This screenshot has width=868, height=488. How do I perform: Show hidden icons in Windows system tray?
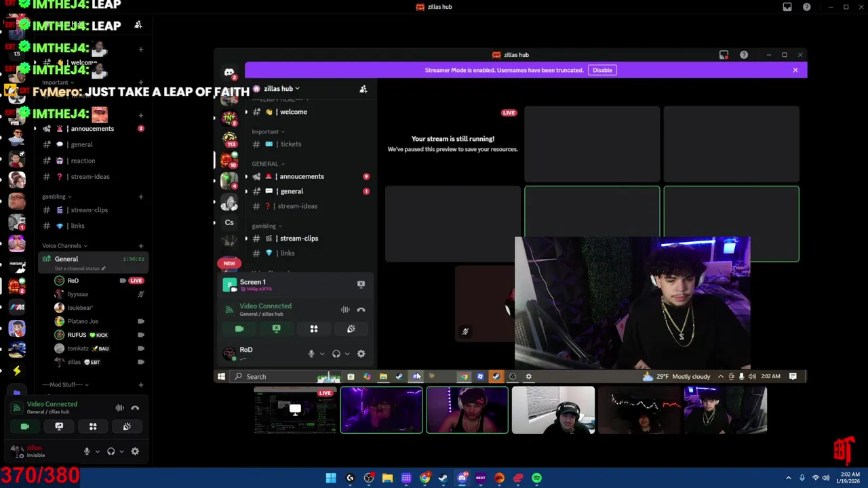click(x=789, y=478)
